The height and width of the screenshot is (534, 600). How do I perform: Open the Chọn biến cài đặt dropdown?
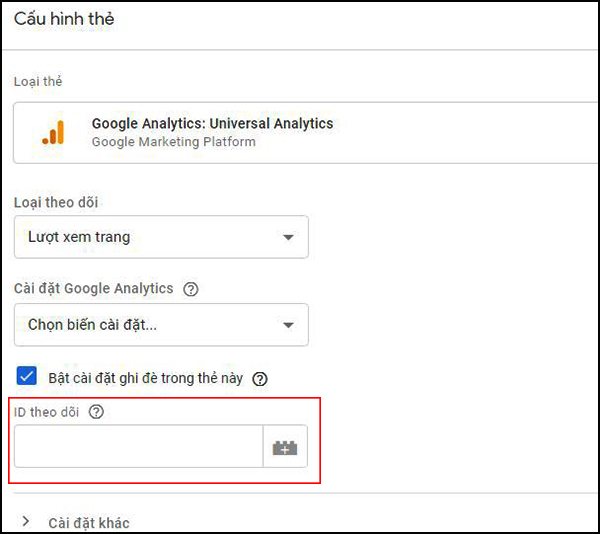tap(161, 325)
